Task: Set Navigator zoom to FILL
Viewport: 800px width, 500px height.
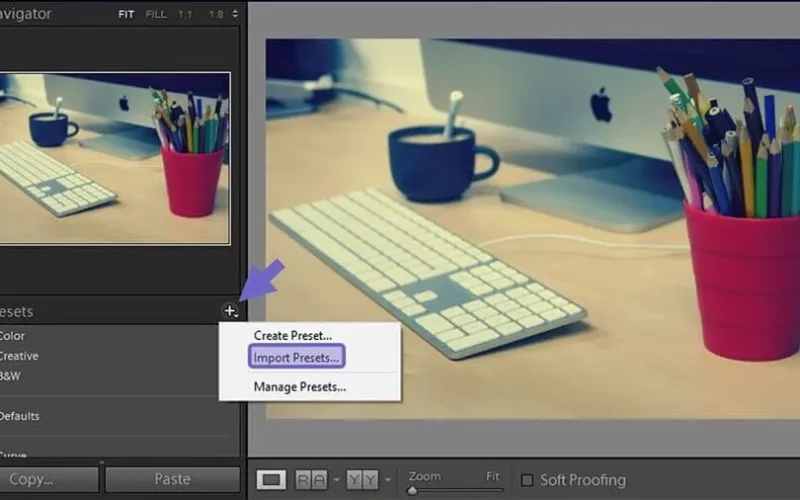Action: (x=156, y=14)
